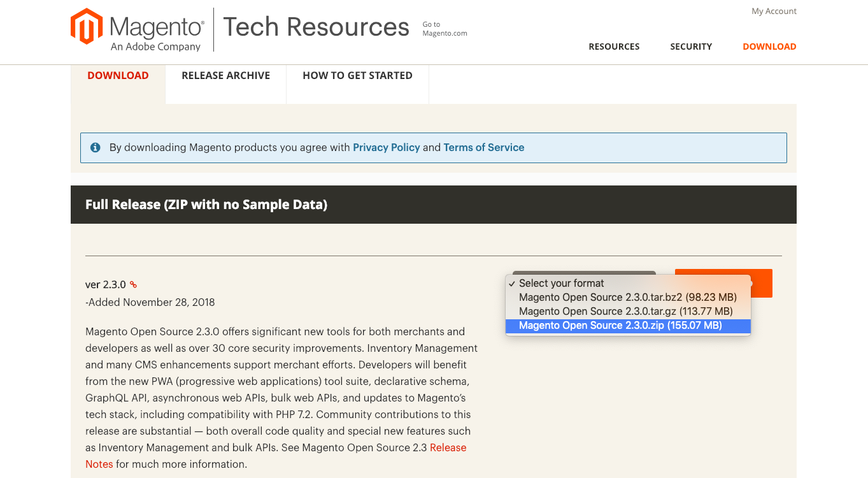Click the Tech Resources site title
Viewport: 868px width, 478px height.
point(316,27)
